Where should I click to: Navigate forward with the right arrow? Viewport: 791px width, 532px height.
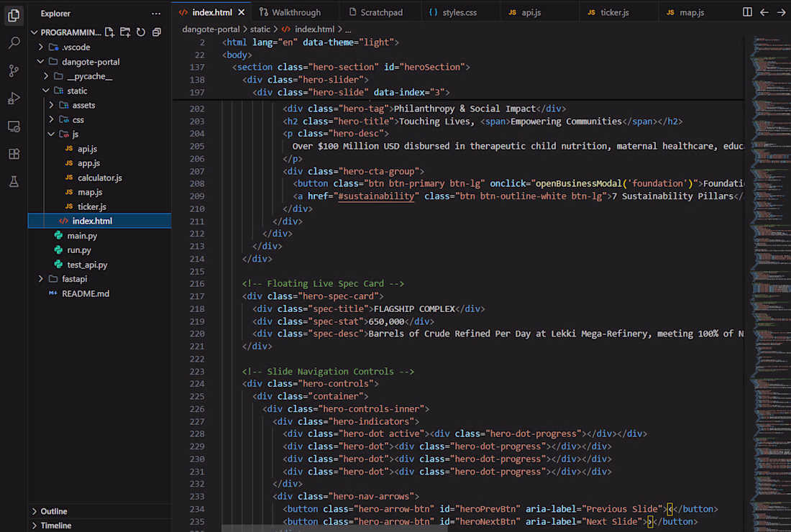pyautogui.click(x=781, y=12)
